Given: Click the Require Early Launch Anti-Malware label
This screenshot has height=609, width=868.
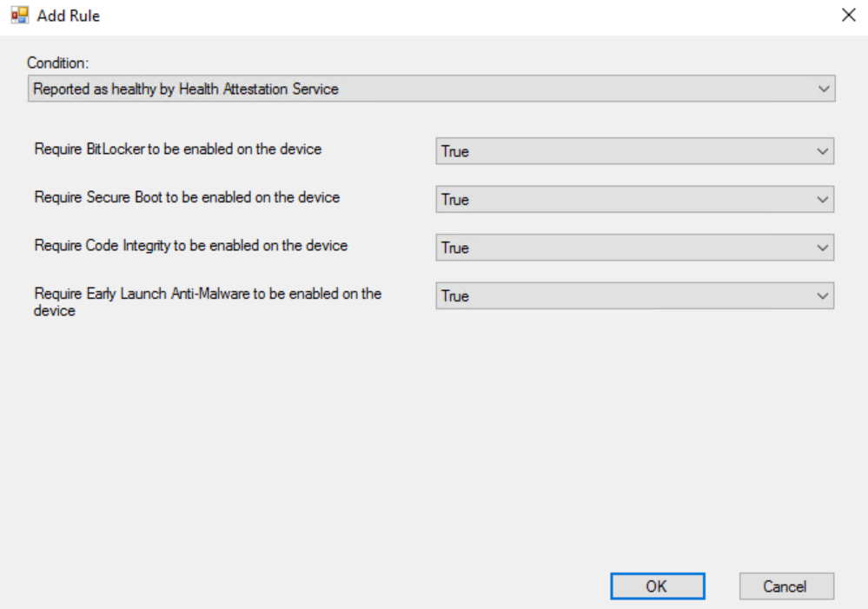Looking at the screenshot, I should click(x=208, y=301).
